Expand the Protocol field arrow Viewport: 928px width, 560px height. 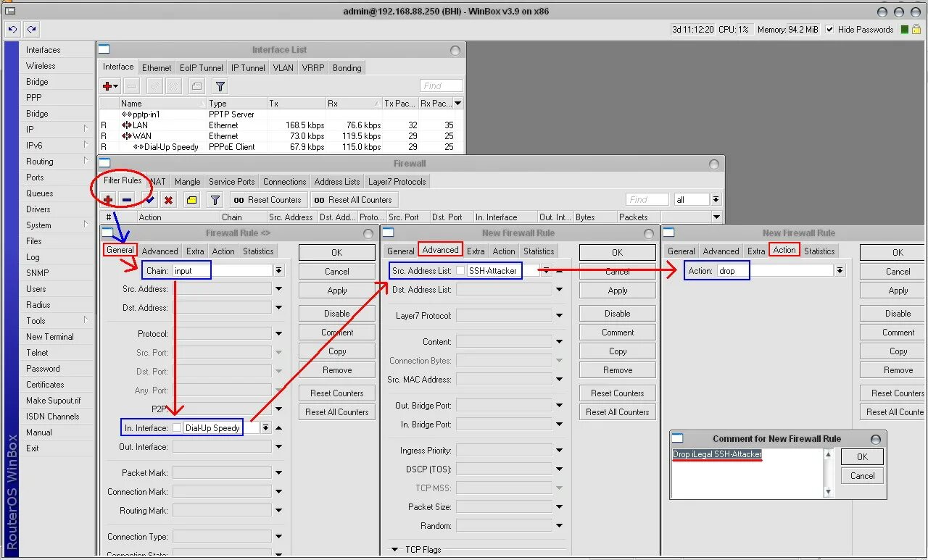(x=279, y=334)
